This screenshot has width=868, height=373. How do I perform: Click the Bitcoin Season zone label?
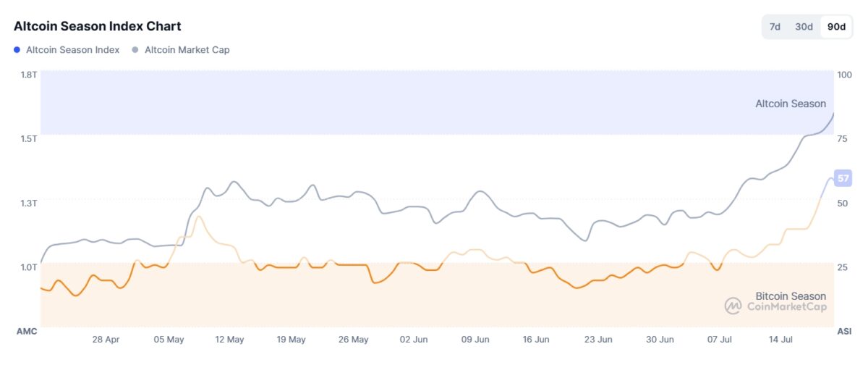(791, 296)
